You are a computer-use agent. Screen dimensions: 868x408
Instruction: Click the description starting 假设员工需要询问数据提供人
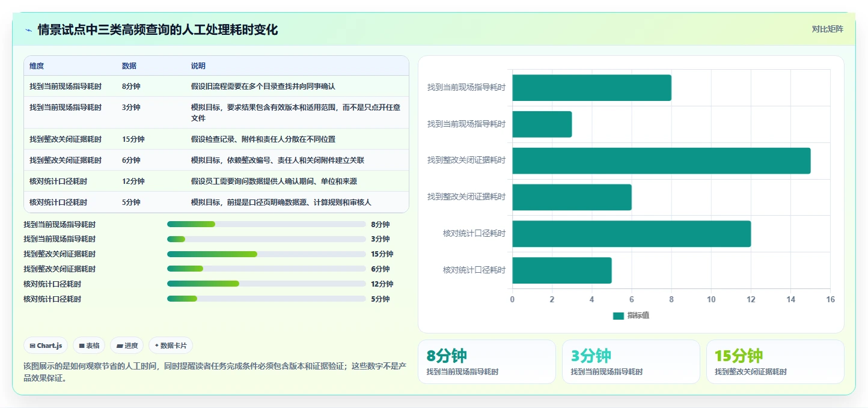point(274,181)
